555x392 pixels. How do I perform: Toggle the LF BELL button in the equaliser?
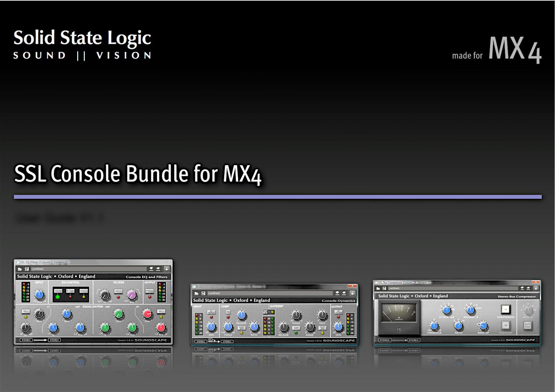pyautogui.click(x=26, y=311)
